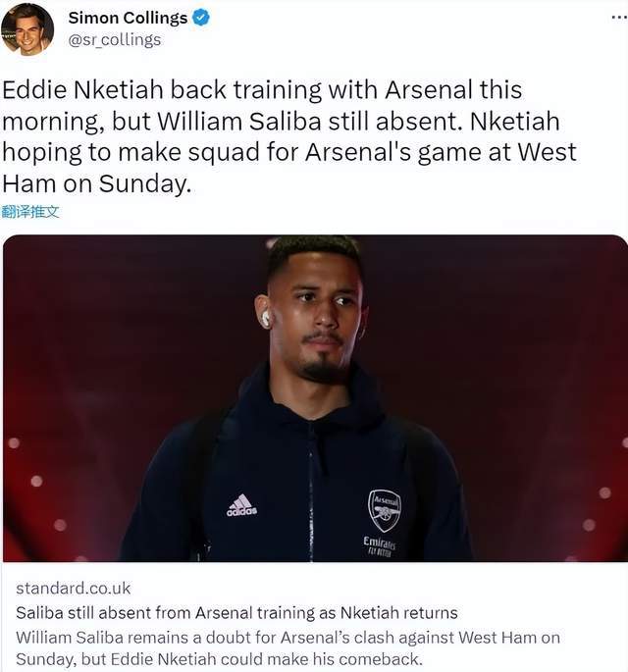The height and width of the screenshot is (672, 628).
Task: Open the Simon Collings display name
Action: (x=128, y=19)
